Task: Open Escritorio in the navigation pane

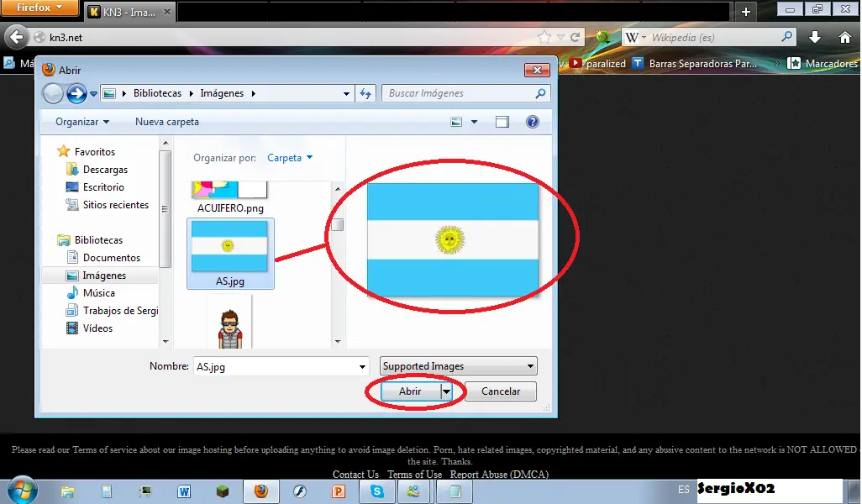Action: [103, 186]
